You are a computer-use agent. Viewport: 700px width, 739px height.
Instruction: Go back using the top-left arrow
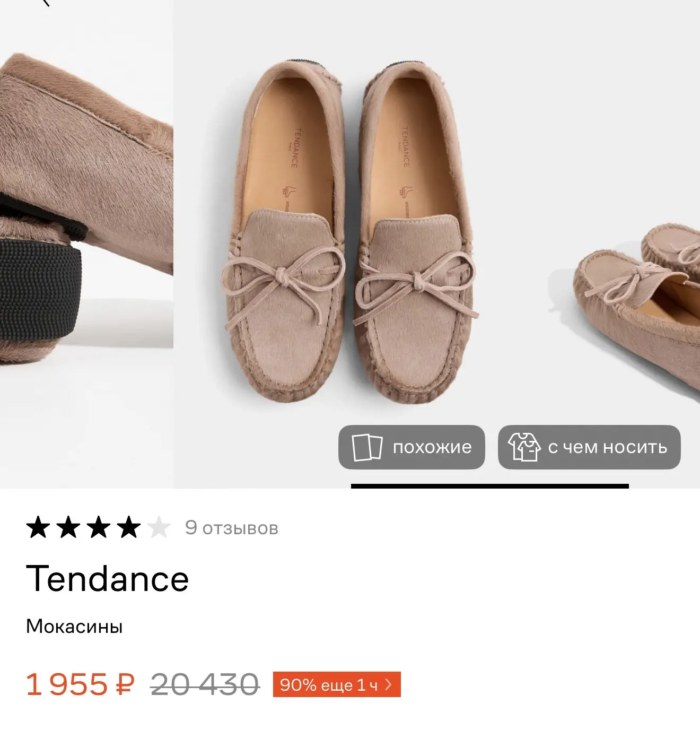pyautogui.click(x=47, y=3)
